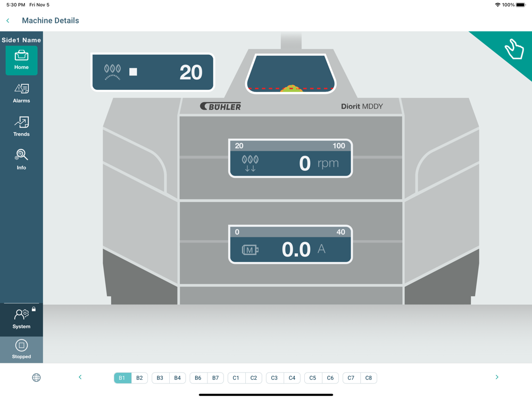Tap the Machine Details title
Screen dimensions: 532x399
(51, 21)
